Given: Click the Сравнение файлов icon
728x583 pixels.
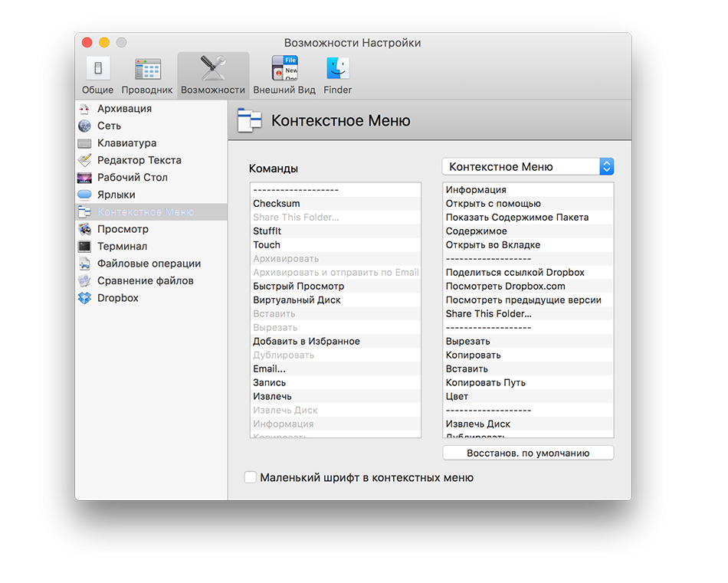Looking at the screenshot, I should tap(84, 280).
